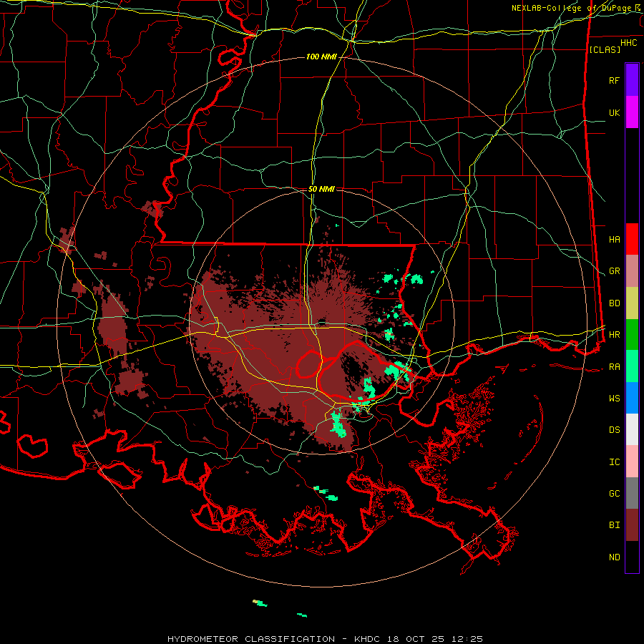Click the IC light pink legend swatch
Viewport: 644px width, 644px height.
pyautogui.click(x=632, y=462)
